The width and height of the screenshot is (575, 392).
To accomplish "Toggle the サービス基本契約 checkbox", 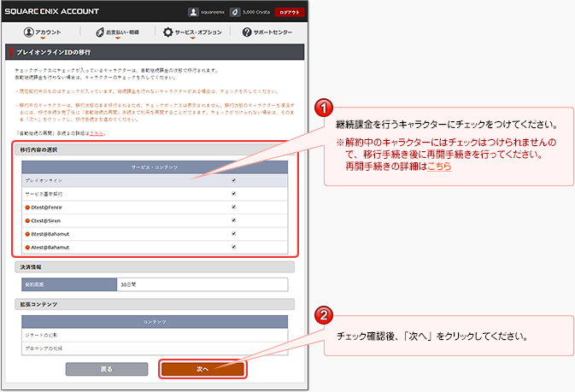I will pyautogui.click(x=233, y=194).
